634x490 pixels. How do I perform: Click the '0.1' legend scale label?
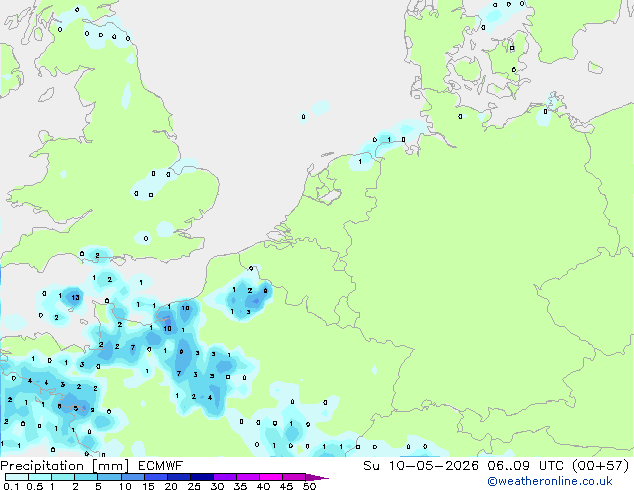pyautogui.click(x=11, y=486)
